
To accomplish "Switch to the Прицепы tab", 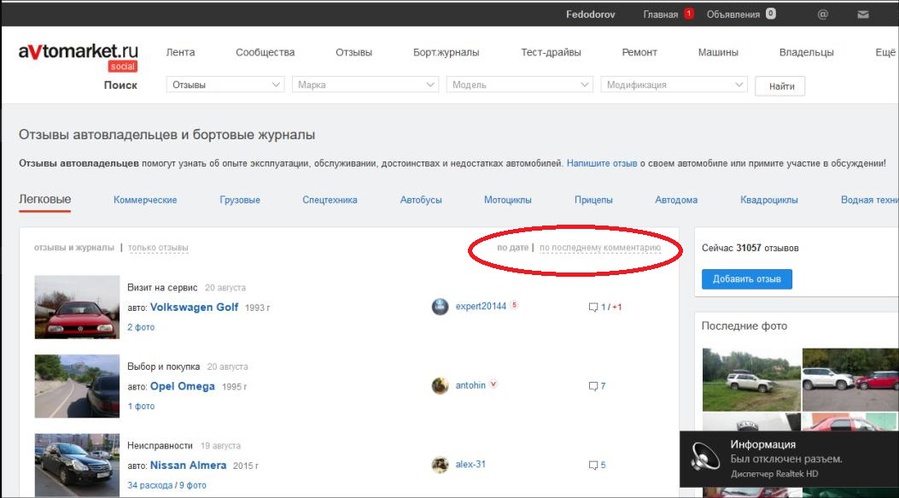I will pos(593,200).
